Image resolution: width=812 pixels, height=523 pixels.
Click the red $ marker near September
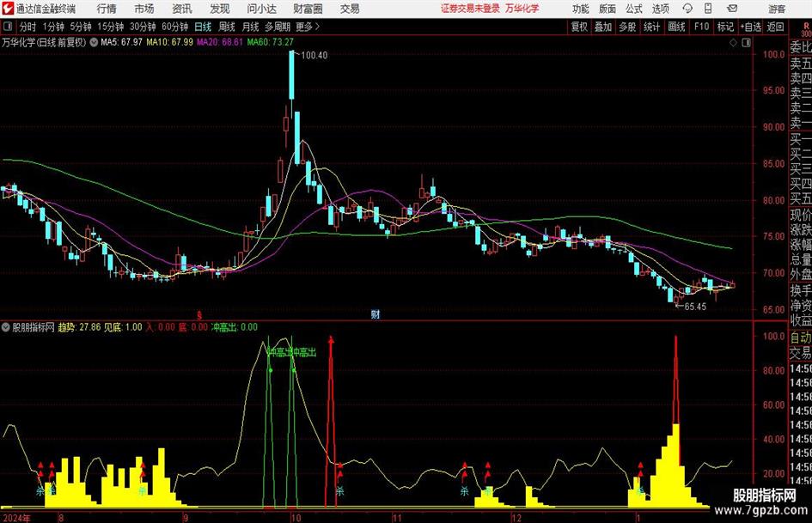[x=199, y=315]
